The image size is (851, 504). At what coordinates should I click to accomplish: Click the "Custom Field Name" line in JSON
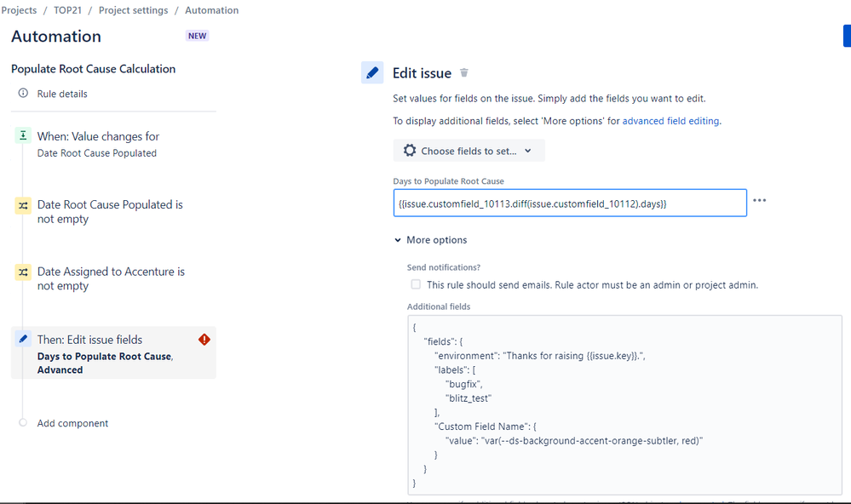486,427
